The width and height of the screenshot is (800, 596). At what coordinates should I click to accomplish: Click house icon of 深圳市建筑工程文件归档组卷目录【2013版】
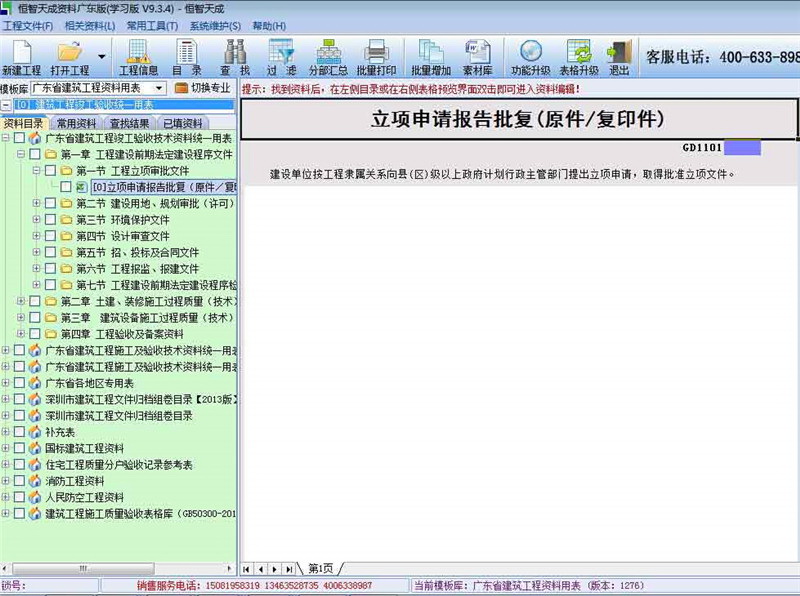(x=35, y=399)
